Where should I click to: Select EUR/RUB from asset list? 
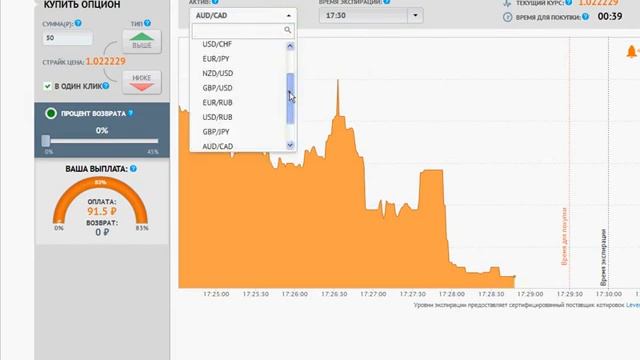tap(217, 103)
